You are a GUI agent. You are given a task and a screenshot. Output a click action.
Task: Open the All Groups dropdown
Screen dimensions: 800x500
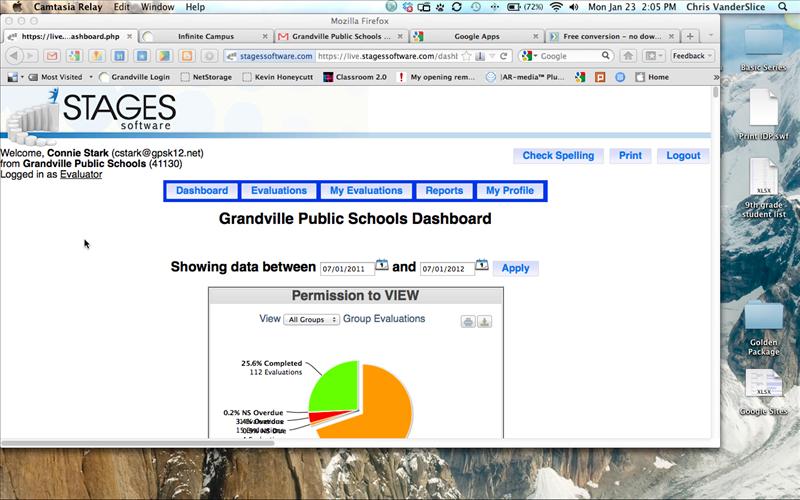[311, 319]
